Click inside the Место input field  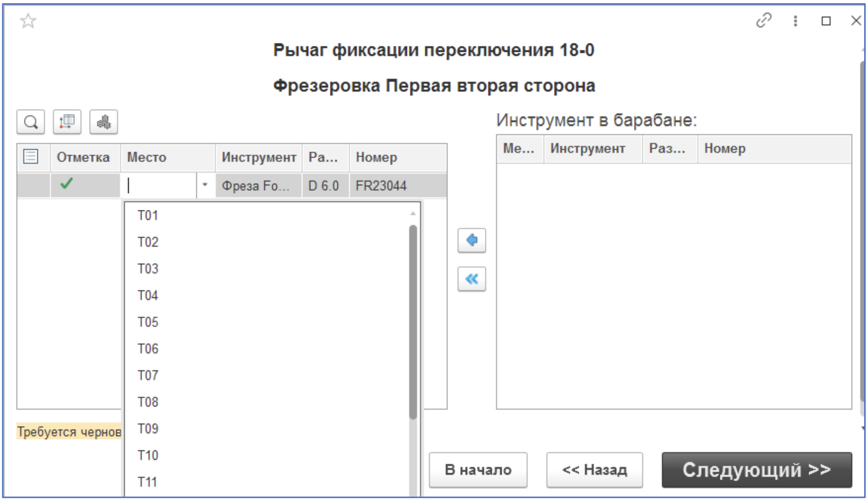(159, 185)
